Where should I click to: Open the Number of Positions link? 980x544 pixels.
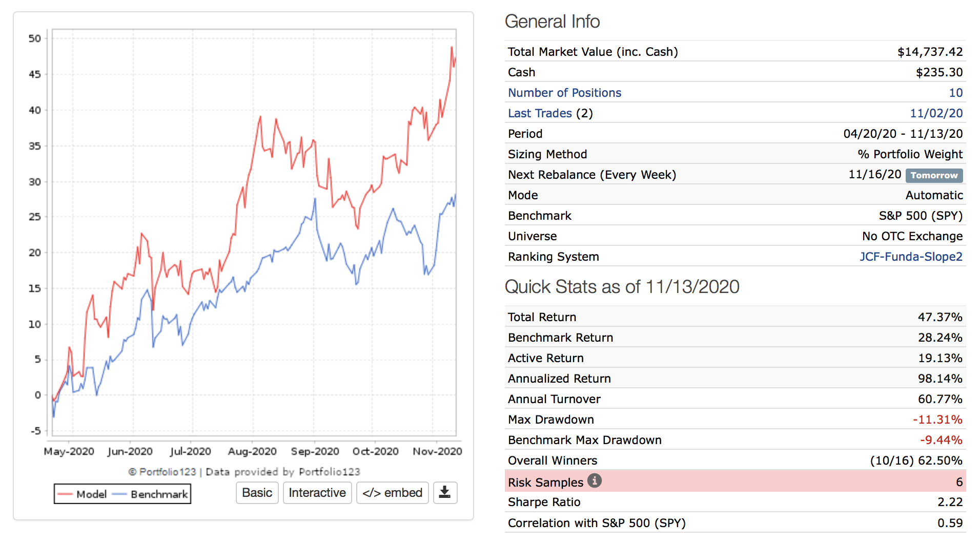point(564,93)
